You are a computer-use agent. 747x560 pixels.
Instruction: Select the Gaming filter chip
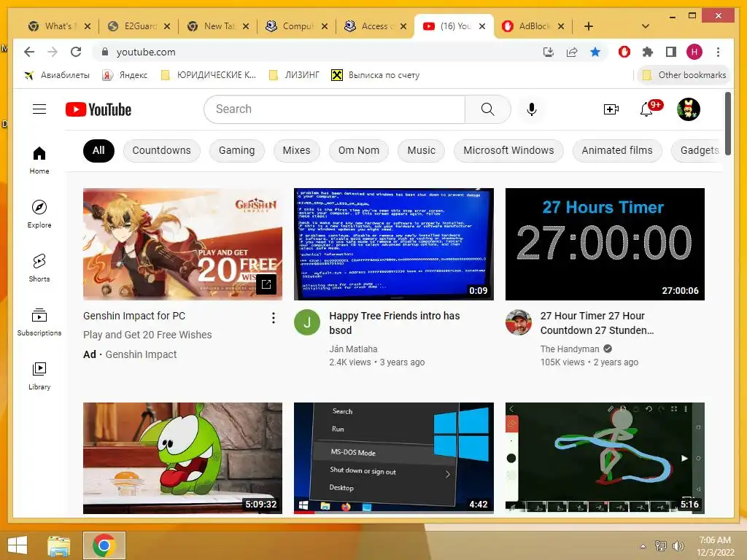(237, 150)
